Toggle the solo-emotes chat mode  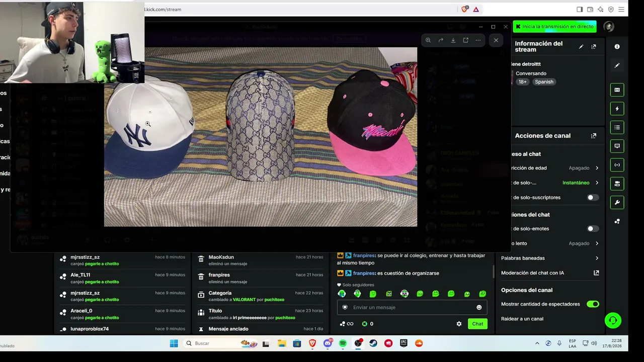[593, 229]
